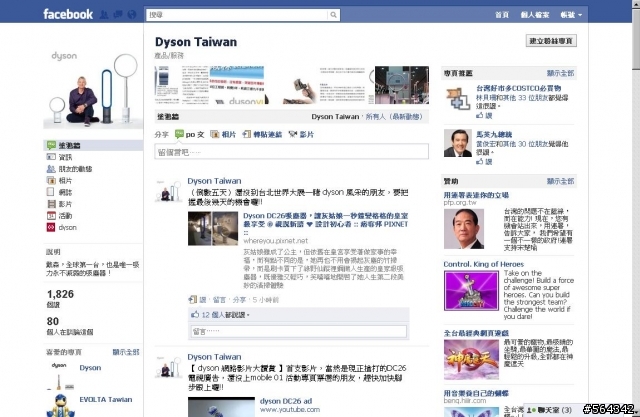Viewport: 640px width, 417px height.
Task: Open notifications globe icon in top bar
Action: click(131, 15)
